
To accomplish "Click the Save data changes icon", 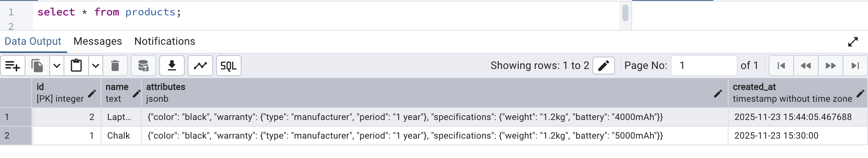I will pos(143,66).
